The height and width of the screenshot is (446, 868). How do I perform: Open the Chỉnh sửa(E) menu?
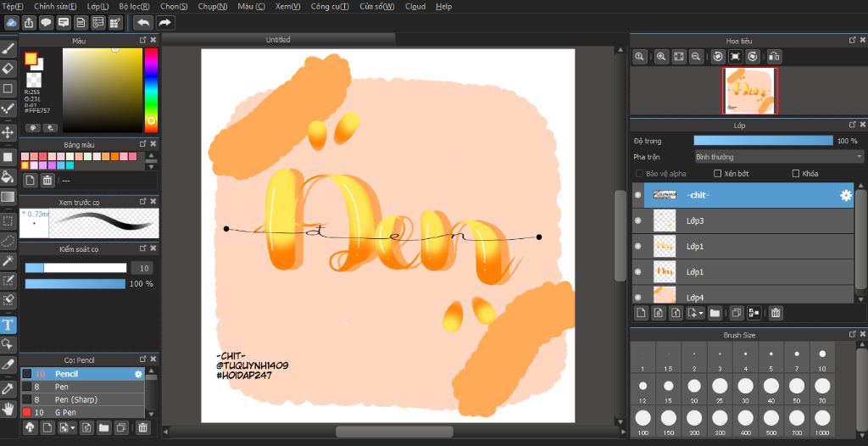point(55,7)
